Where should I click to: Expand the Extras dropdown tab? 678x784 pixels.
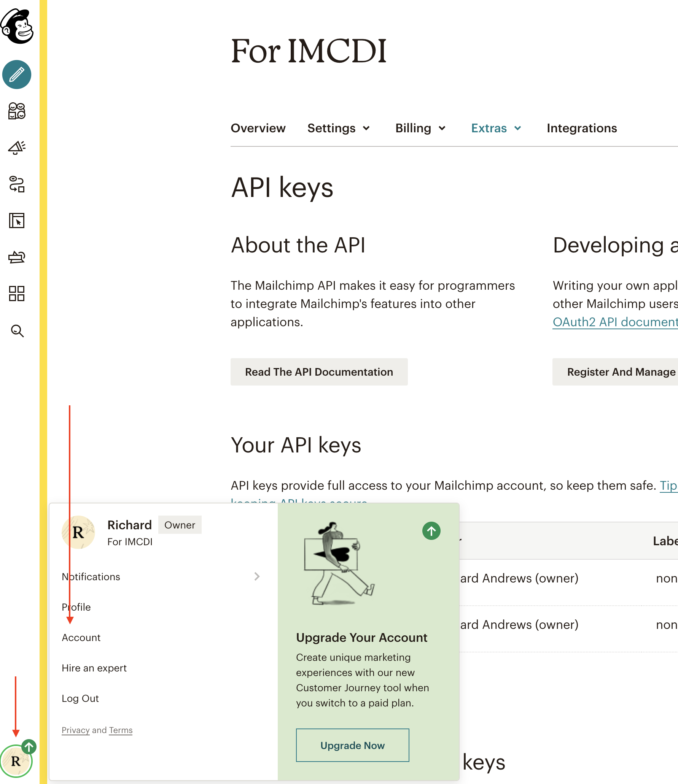[496, 128]
